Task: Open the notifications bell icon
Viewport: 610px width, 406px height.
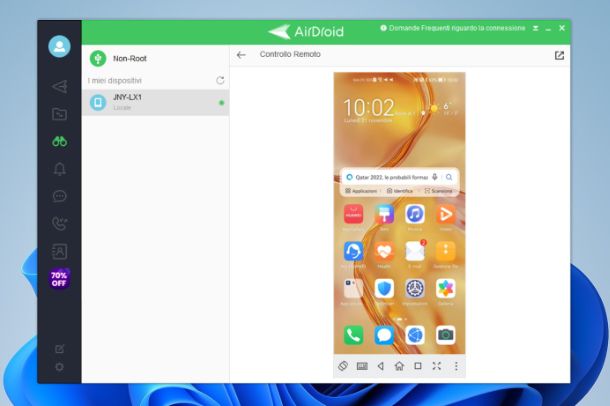Action: click(x=60, y=169)
